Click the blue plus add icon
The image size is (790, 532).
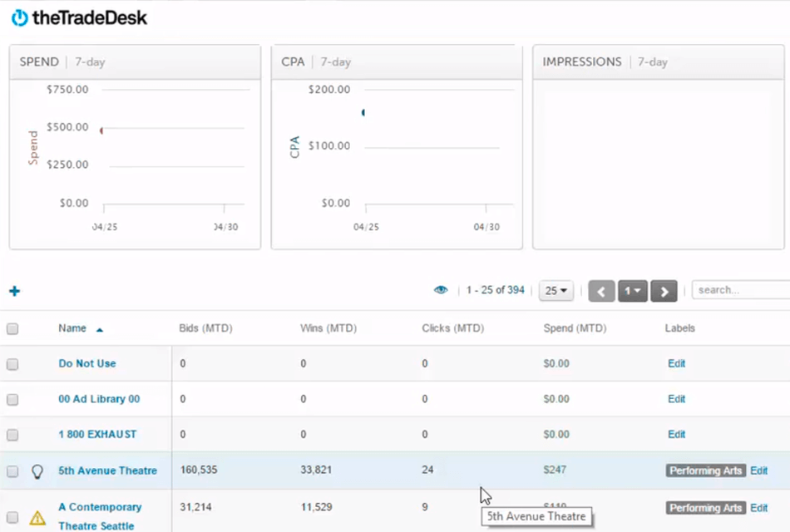[x=15, y=291]
